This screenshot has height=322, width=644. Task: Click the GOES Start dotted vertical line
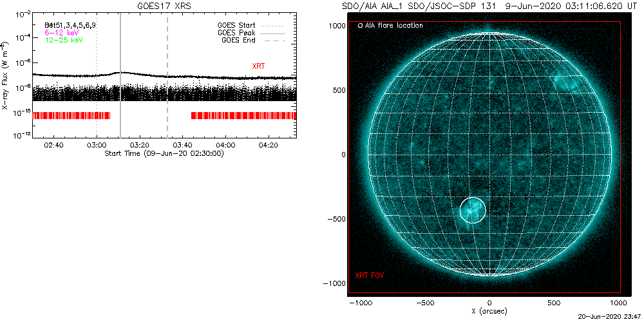click(x=97, y=75)
